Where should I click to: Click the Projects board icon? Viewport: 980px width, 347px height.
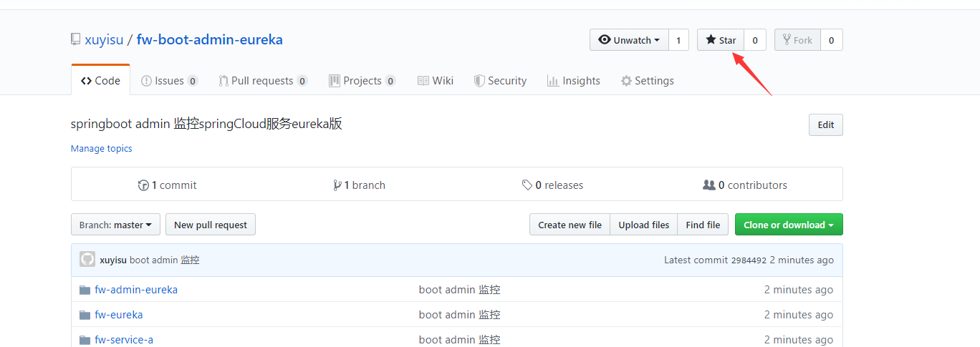pyautogui.click(x=335, y=81)
